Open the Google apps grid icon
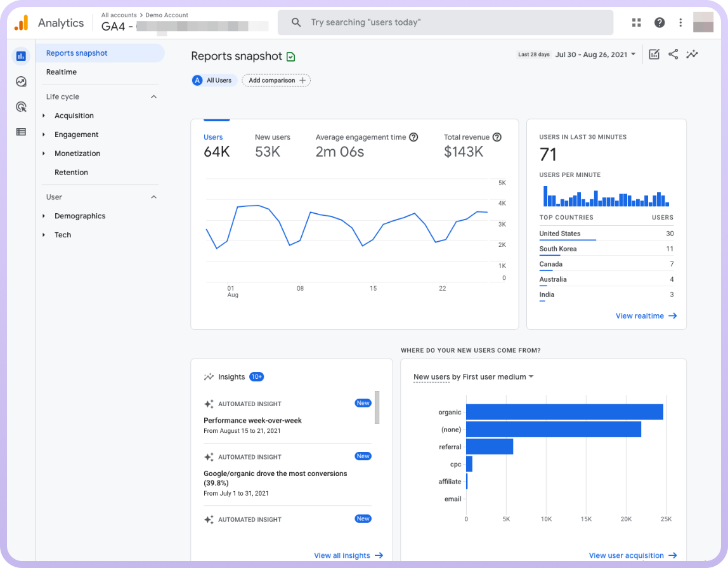 click(x=637, y=23)
